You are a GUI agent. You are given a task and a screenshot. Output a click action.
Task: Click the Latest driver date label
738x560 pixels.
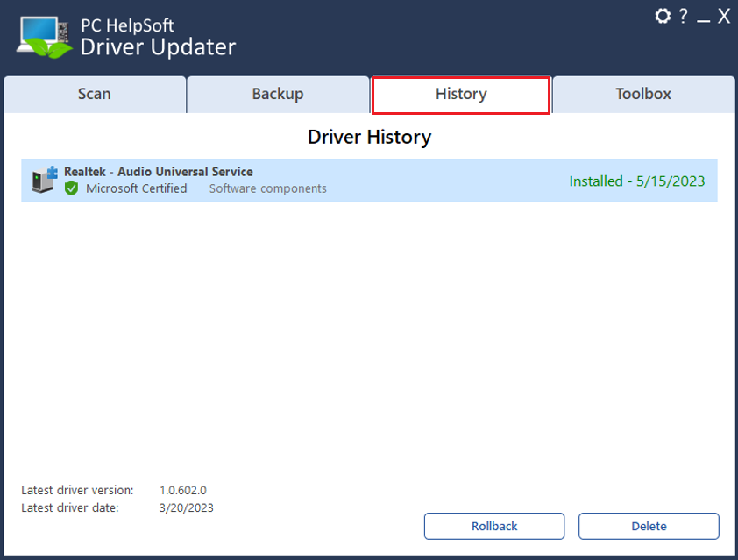click(69, 508)
